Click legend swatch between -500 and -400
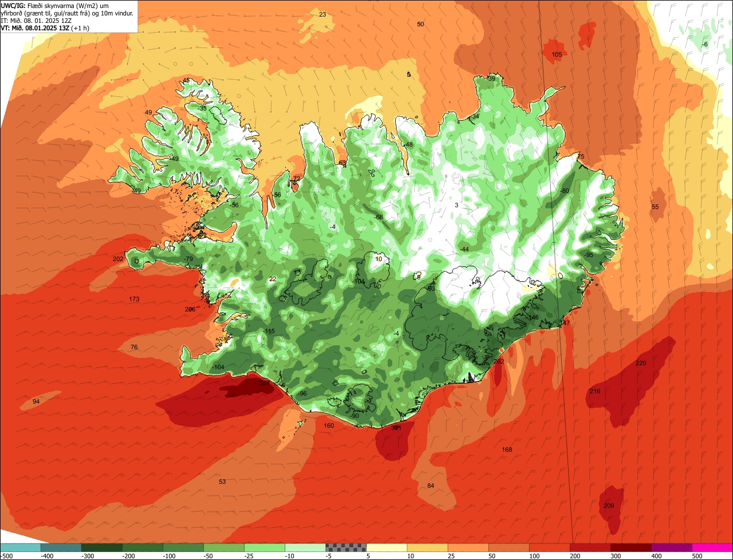This screenshot has height=560, width=733. [20, 547]
